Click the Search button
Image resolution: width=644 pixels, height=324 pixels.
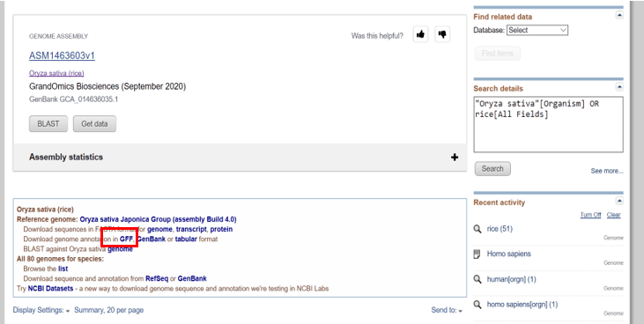(492, 169)
